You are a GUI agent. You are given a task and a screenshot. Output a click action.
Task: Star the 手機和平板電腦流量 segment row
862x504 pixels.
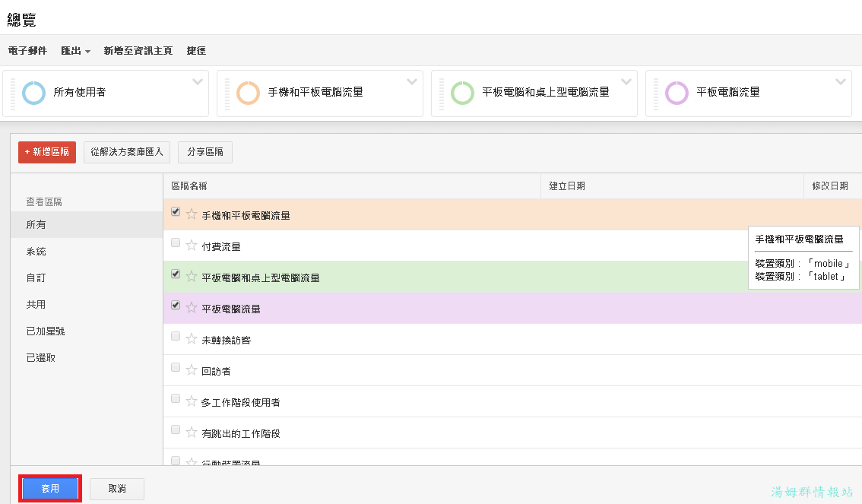point(192,214)
